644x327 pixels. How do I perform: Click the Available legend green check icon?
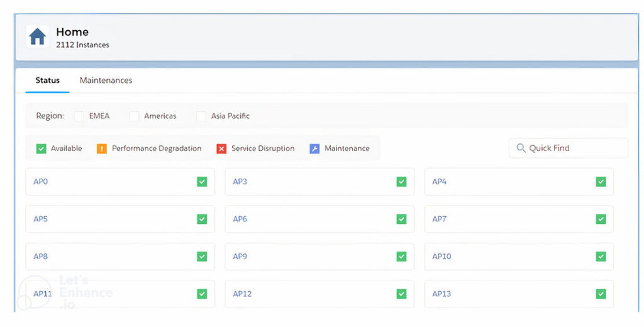41,148
